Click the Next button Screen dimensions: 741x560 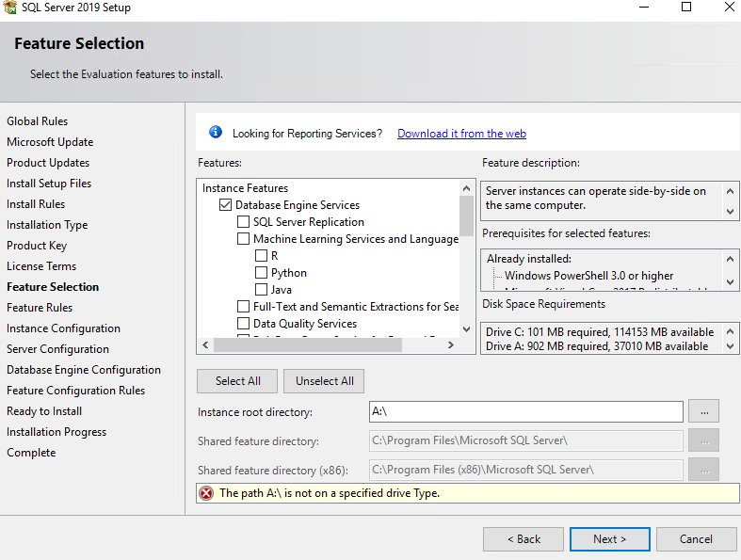pyautogui.click(x=609, y=539)
